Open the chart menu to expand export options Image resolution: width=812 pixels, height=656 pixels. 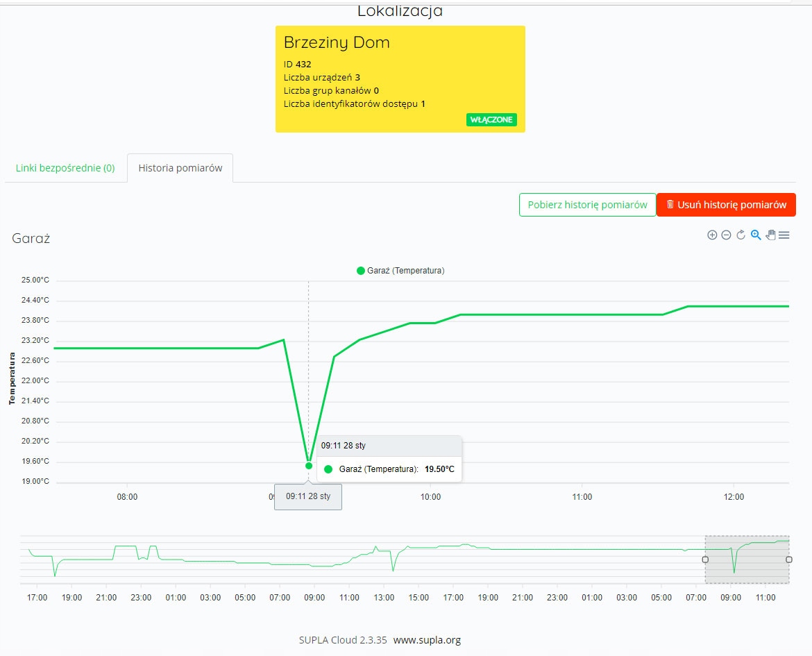(x=784, y=235)
